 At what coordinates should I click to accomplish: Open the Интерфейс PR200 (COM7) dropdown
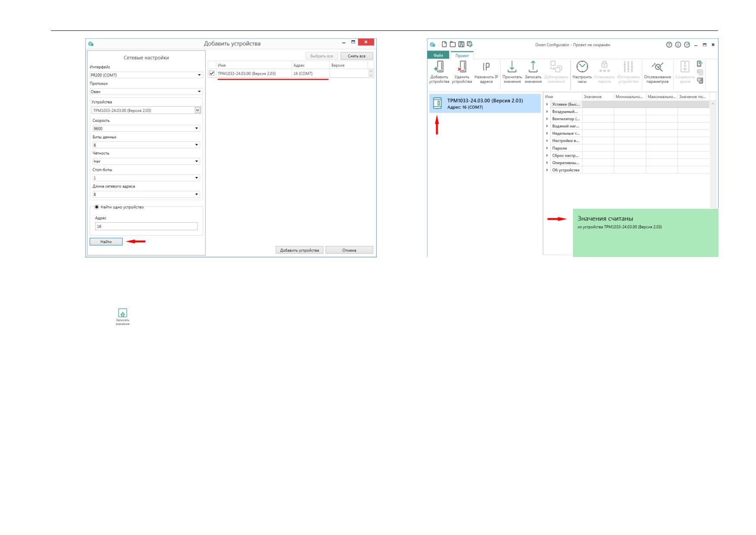tap(146, 75)
